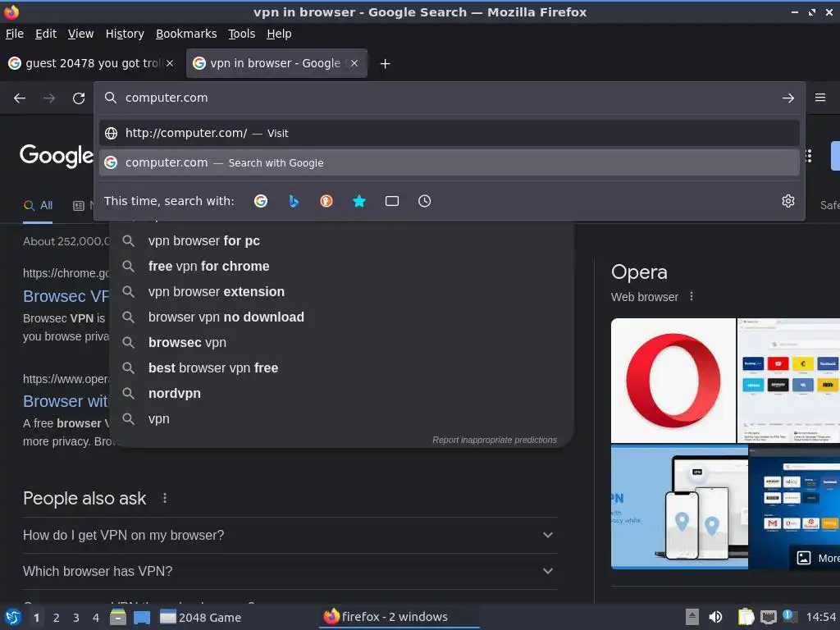Open the Bookmarks menu
This screenshot has height=630, width=840.
click(186, 34)
